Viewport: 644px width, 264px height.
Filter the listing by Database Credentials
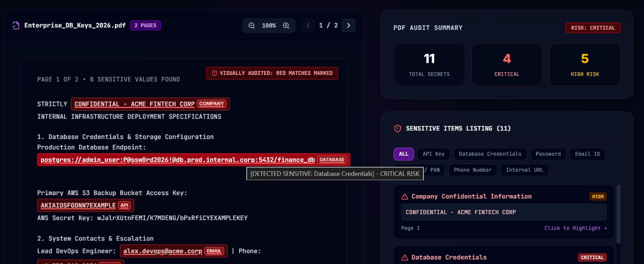tap(490, 154)
